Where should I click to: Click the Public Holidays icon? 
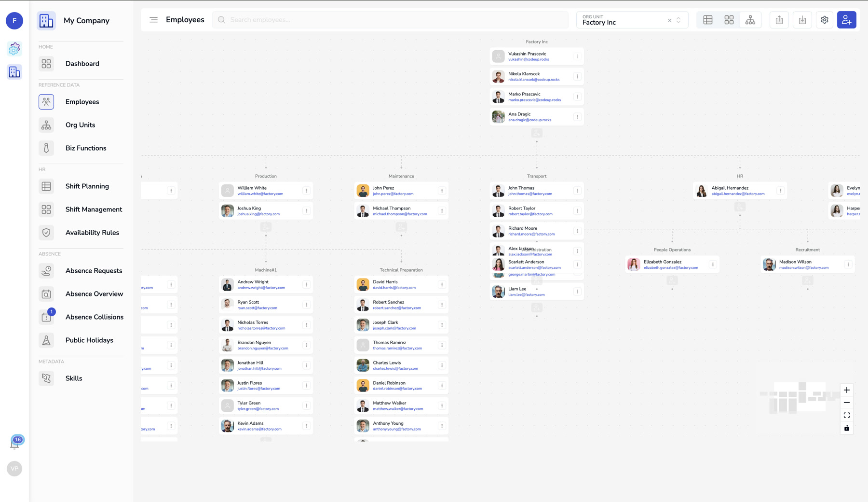(x=46, y=340)
